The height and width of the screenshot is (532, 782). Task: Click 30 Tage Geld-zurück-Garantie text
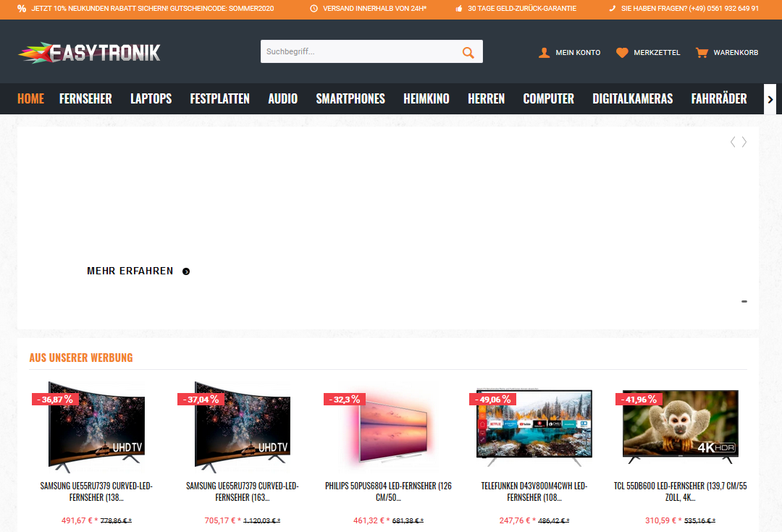tap(522, 9)
